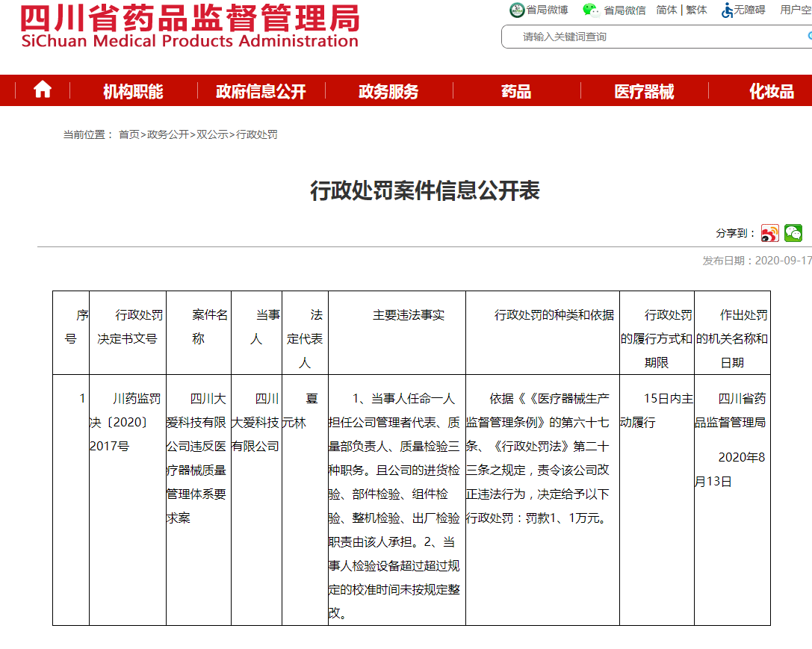
Task: Select the header 行政处罚的种类和依据
Action: click(x=554, y=315)
